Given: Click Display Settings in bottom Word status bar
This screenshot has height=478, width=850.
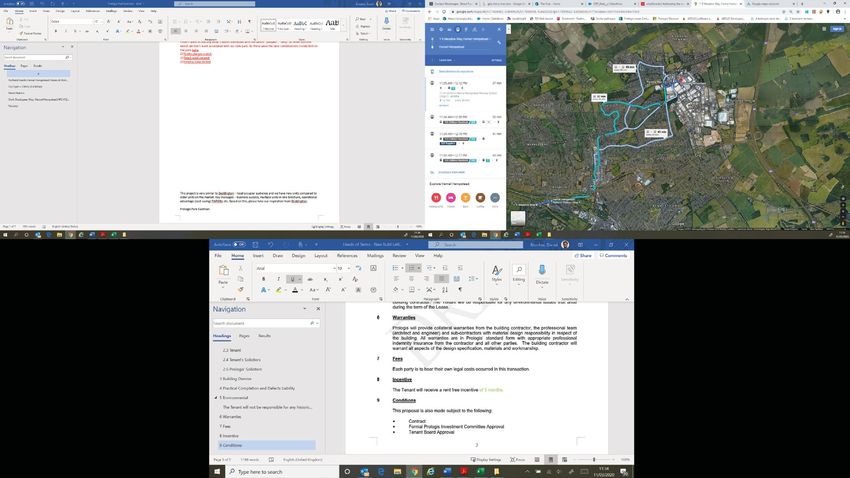Looking at the screenshot, I should 488,460.
